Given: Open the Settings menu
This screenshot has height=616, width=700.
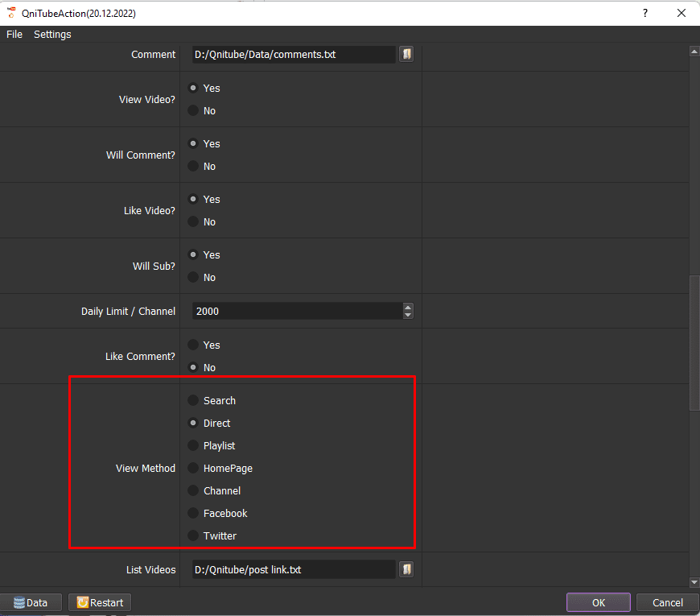Looking at the screenshot, I should (52, 35).
